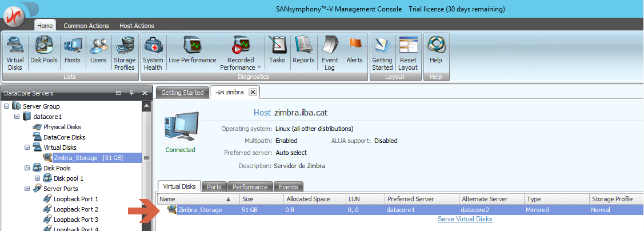Viewport: 644px width, 231px height.
Task: Maximize the DataCore Servers panel
Action: [119, 93]
